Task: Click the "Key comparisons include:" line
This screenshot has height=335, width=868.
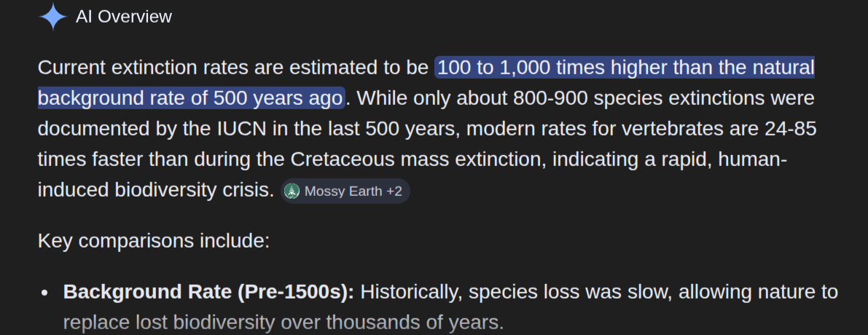Action: pos(154,241)
